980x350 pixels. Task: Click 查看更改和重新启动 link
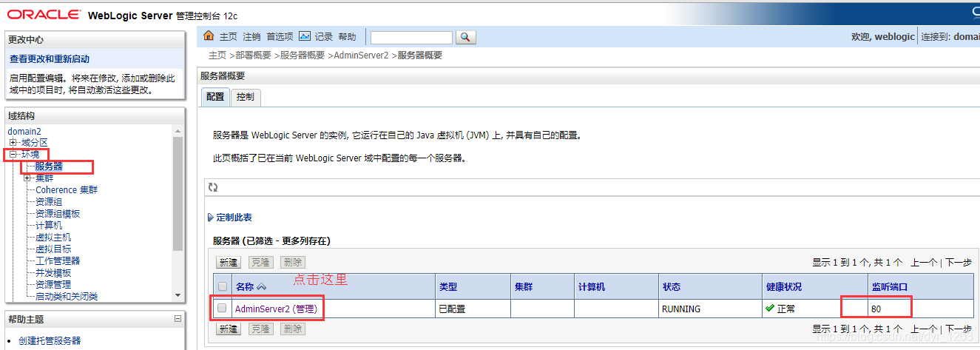50,59
